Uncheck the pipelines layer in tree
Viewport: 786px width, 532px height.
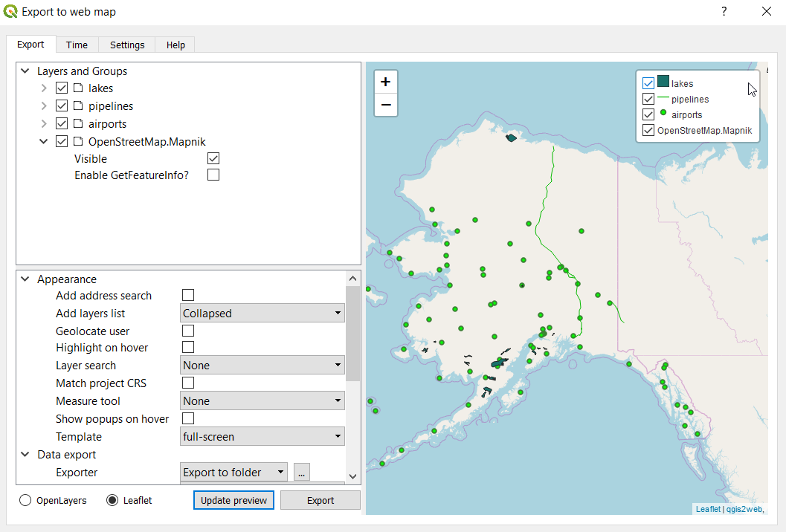click(x=62, y=106)
